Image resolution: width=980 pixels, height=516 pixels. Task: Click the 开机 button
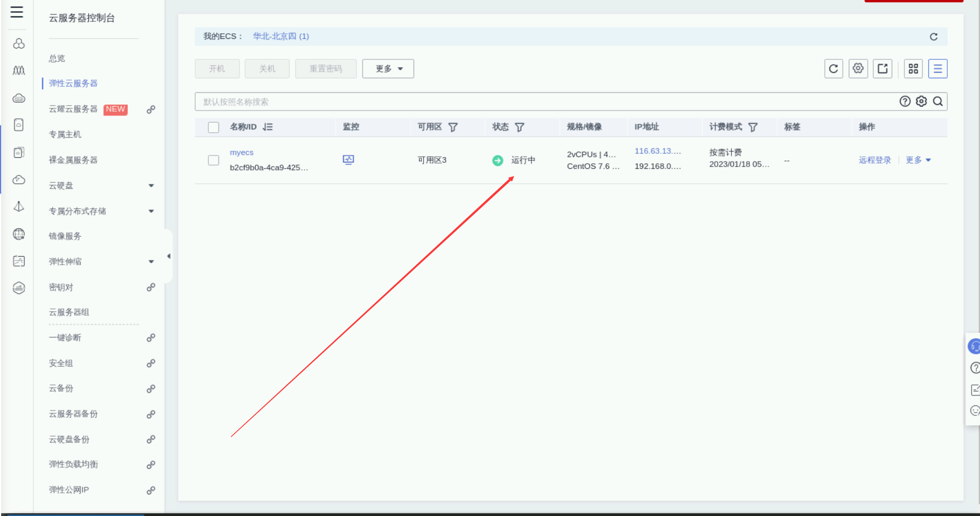tap(217, 69)
